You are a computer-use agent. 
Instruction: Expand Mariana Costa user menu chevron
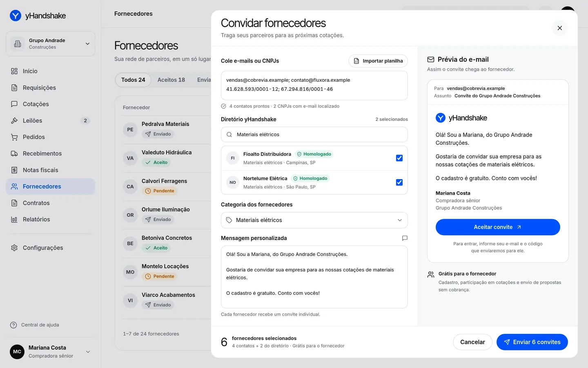pos(88,352)
